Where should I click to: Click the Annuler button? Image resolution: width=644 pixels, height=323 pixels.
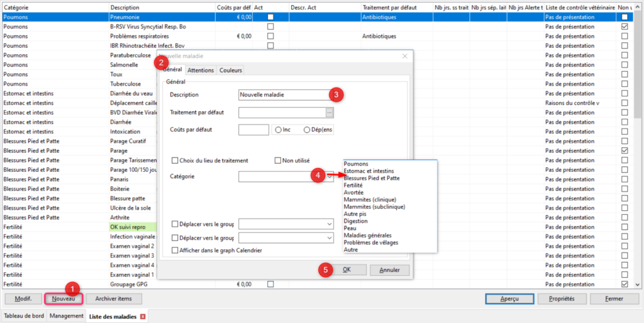[x=389, y=269]
